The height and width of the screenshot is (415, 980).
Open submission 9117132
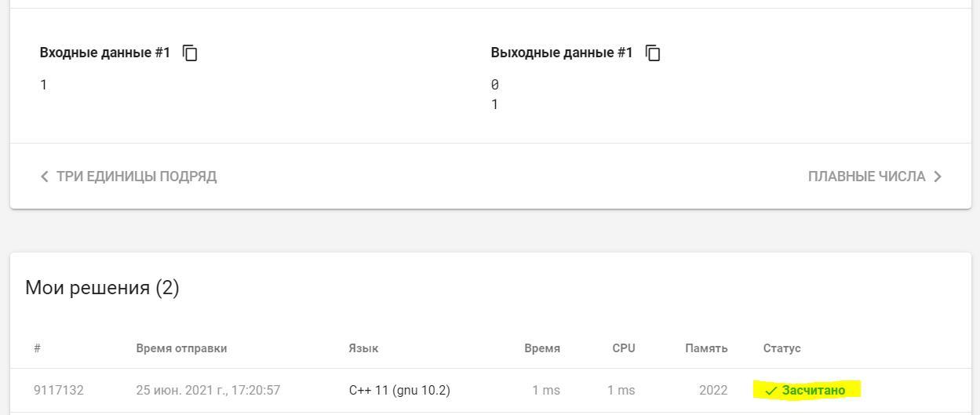[58, 390]
